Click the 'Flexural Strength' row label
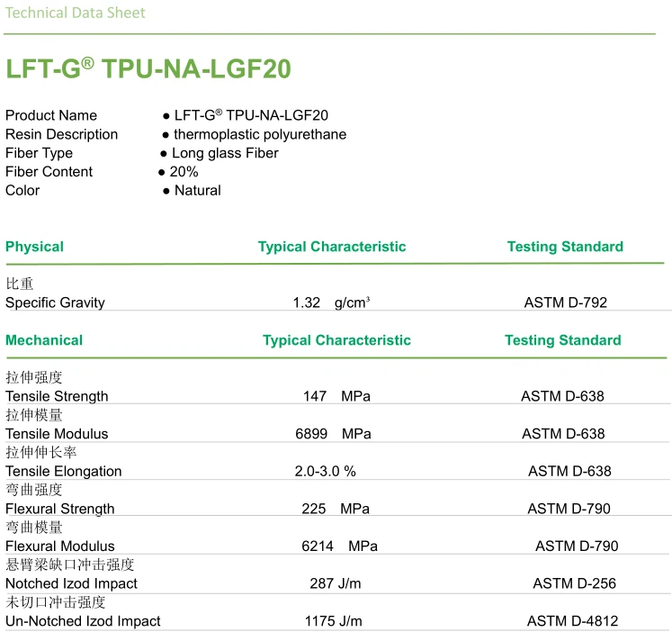The width and height of the screenshot is (672, 632). [x=60, y=509]
